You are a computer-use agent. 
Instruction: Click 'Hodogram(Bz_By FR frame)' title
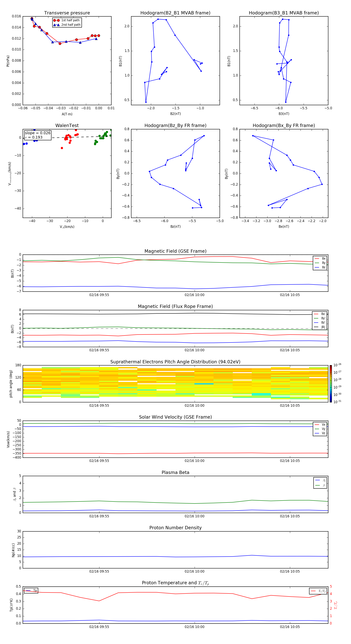175,125
